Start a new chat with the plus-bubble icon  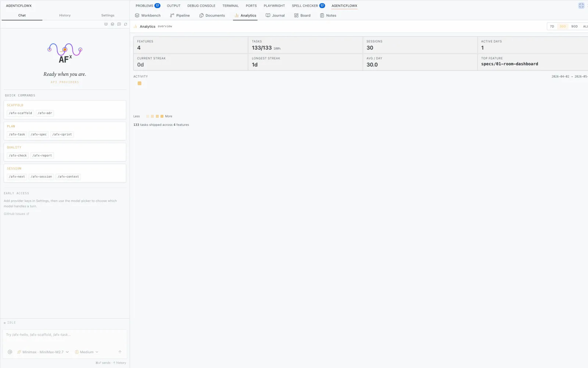pos(119,24)
